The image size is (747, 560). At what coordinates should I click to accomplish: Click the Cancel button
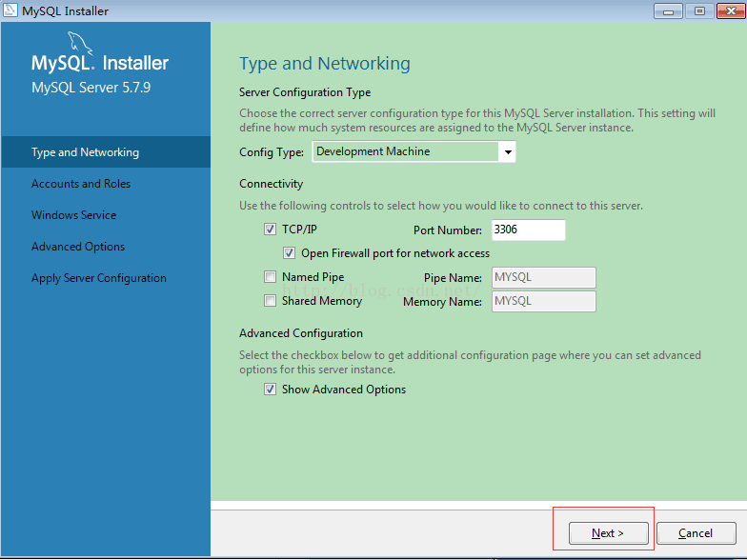(696, 533)
